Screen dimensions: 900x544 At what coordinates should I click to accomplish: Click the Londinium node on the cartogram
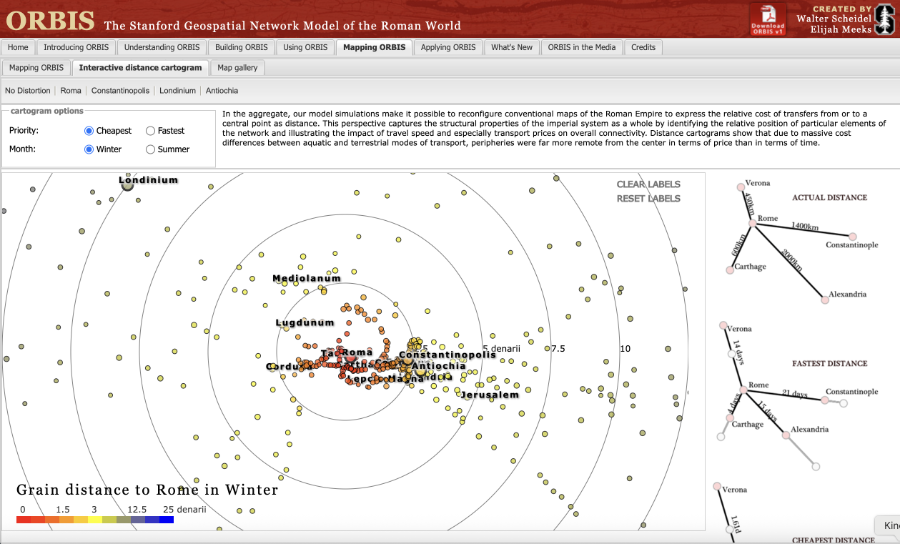[128, 186]
